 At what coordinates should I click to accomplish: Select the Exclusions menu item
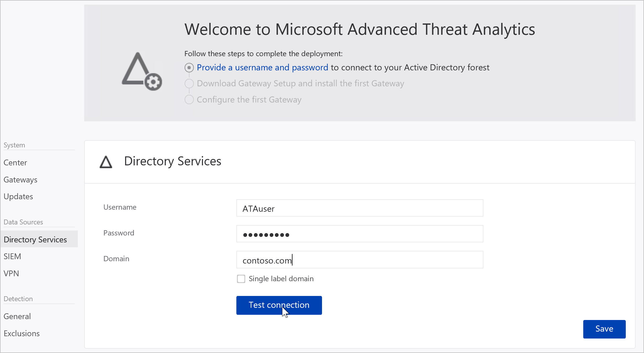point(22,333)
